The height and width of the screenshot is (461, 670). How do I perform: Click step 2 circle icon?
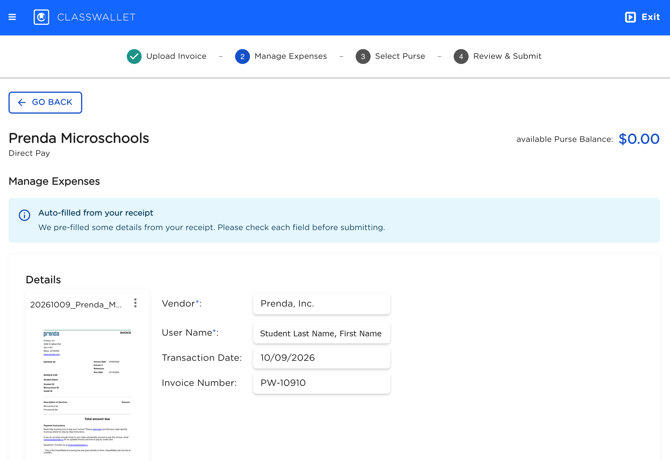tap(242, 56)
